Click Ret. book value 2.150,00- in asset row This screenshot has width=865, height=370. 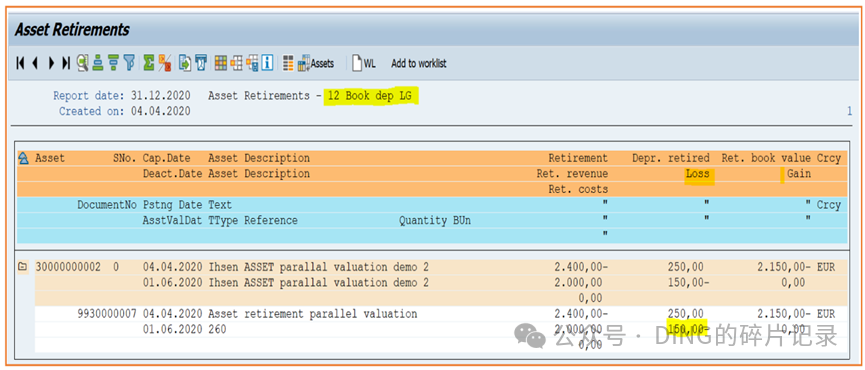tap(784, 267)
